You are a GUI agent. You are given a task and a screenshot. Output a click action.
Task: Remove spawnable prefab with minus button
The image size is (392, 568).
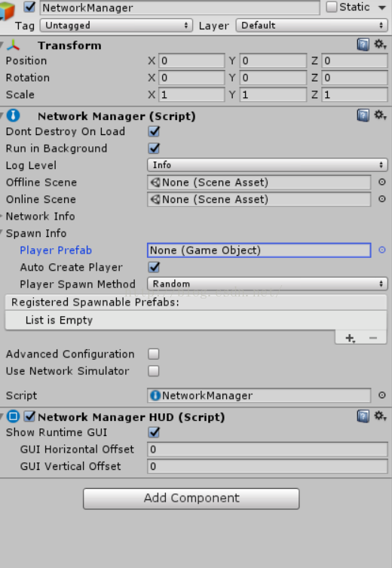pyautogui.click(x=373, y=338)
